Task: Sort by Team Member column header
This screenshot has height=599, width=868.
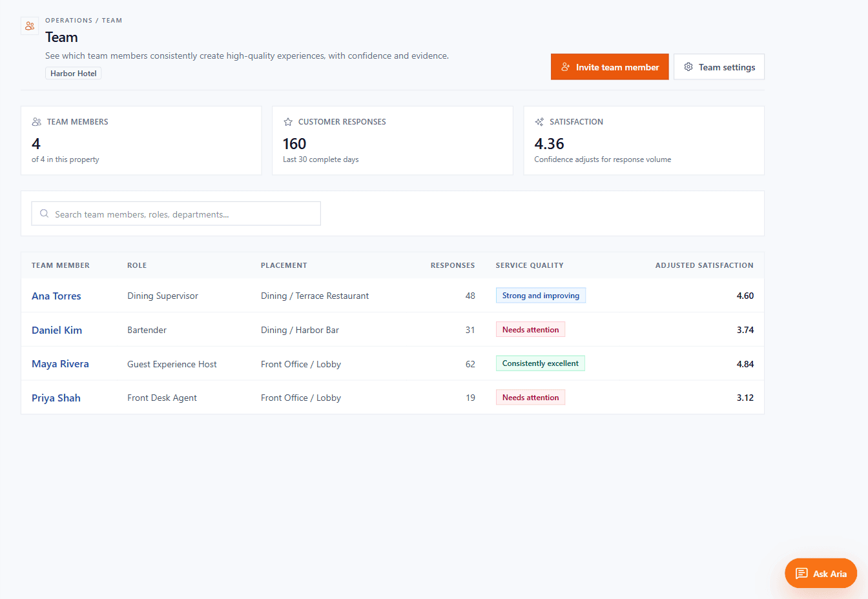Action: pyautogui.click(x=61, y=265)
